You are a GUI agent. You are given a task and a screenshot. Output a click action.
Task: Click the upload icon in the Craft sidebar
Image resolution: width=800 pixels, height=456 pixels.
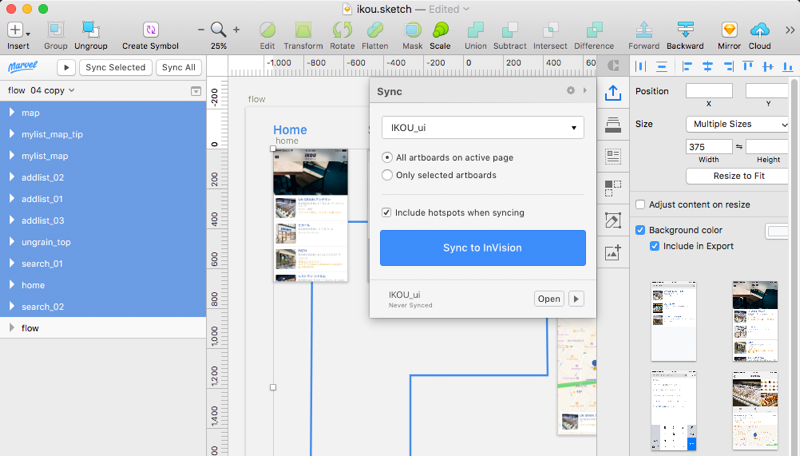[x=613, y=93]
